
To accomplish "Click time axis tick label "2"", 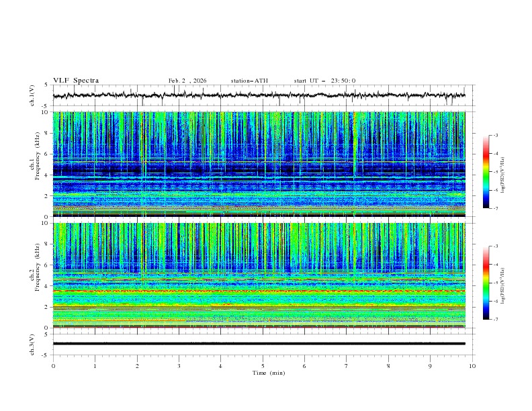I will pyautogui.click(x=137, y=366).
